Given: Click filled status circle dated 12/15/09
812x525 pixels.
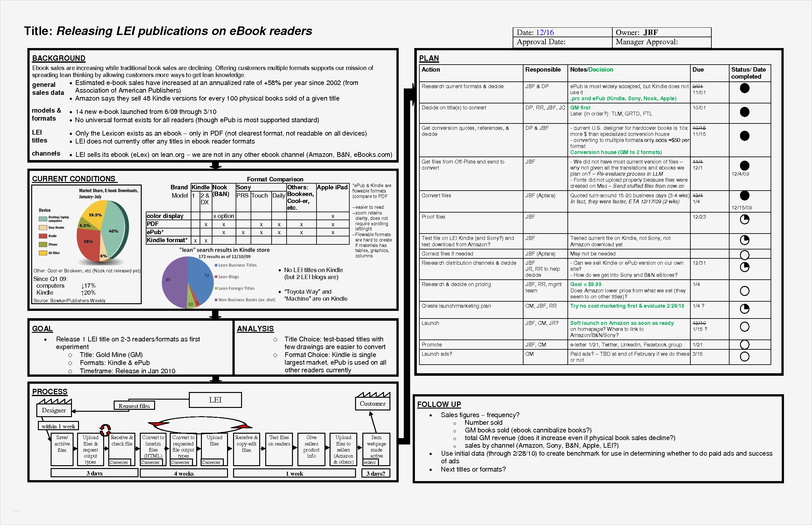Looking at the screenshot, I should point(744,196).
